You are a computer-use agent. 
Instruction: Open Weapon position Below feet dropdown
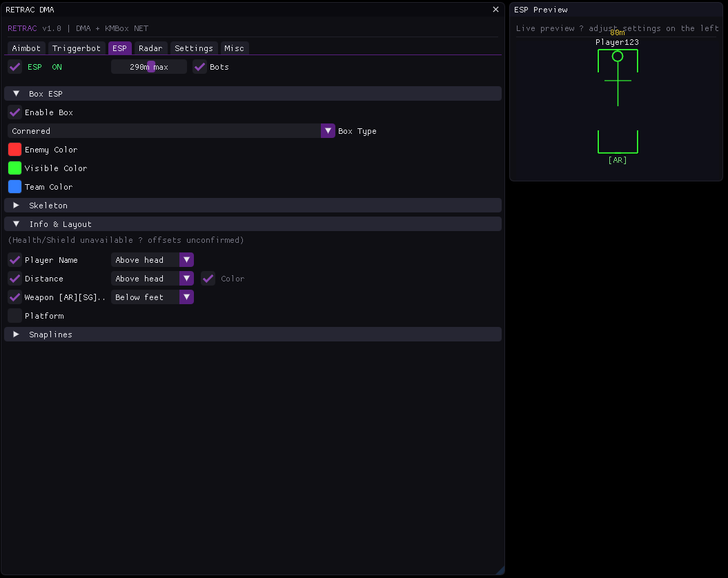(153, 297)
